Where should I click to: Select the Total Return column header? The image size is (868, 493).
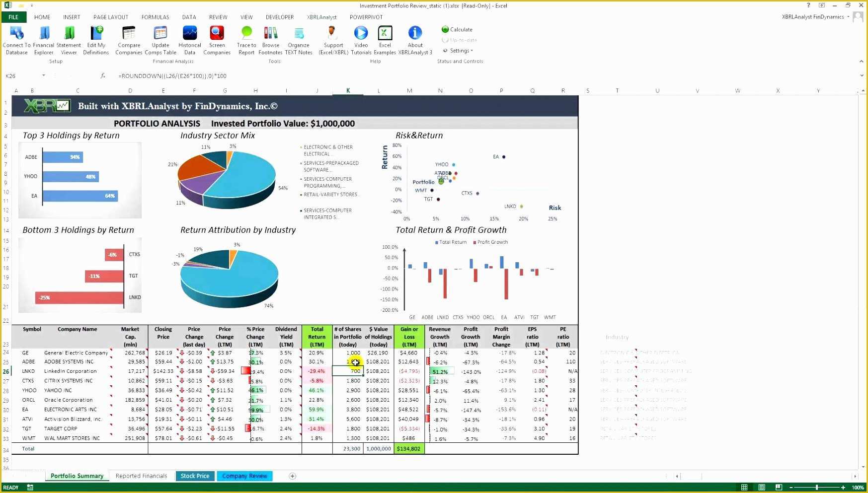pos(317,337)
